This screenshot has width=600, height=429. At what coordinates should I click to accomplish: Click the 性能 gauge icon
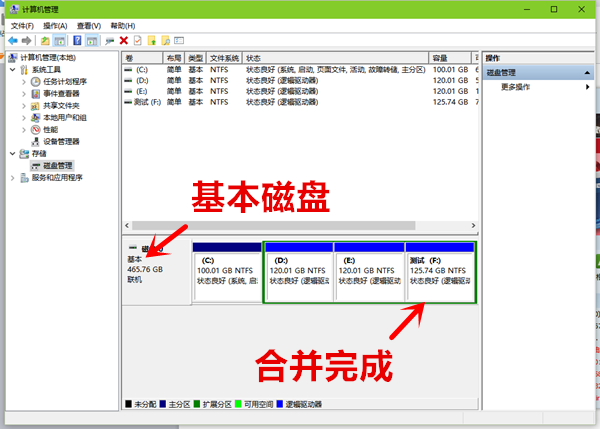pyautogui.click(x=36, y=129)
